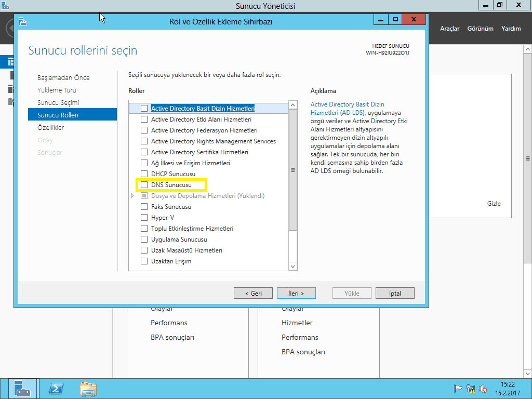532x399 pixels.
Task: Click the wizard title bar icon
Action: pyautogui.click(x=23, y=21)
